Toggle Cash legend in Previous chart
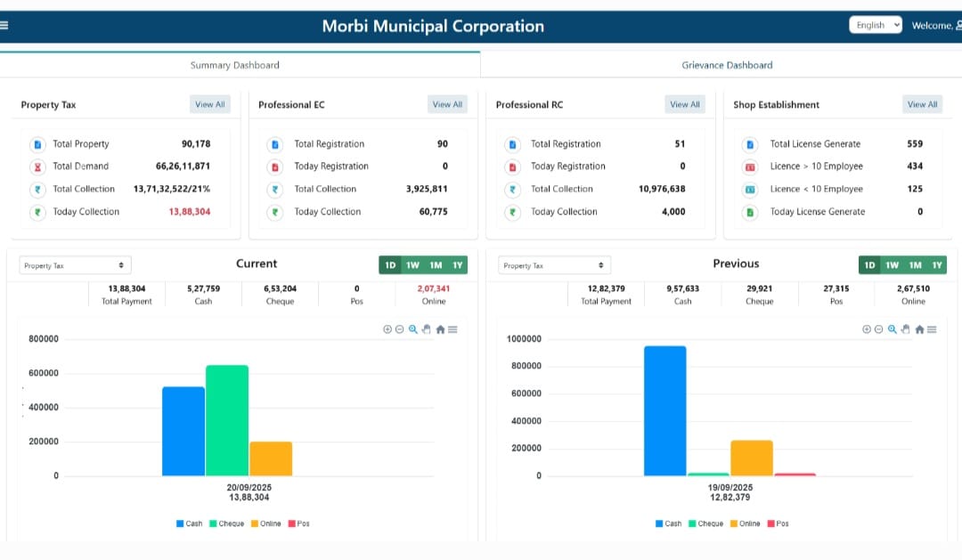The height and width of the screenshot is (560, 962). click(668, 523)
